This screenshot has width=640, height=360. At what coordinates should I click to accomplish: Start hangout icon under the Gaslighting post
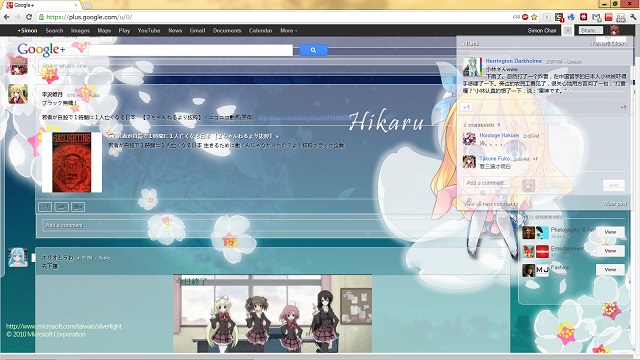click(x=78, y=207)
